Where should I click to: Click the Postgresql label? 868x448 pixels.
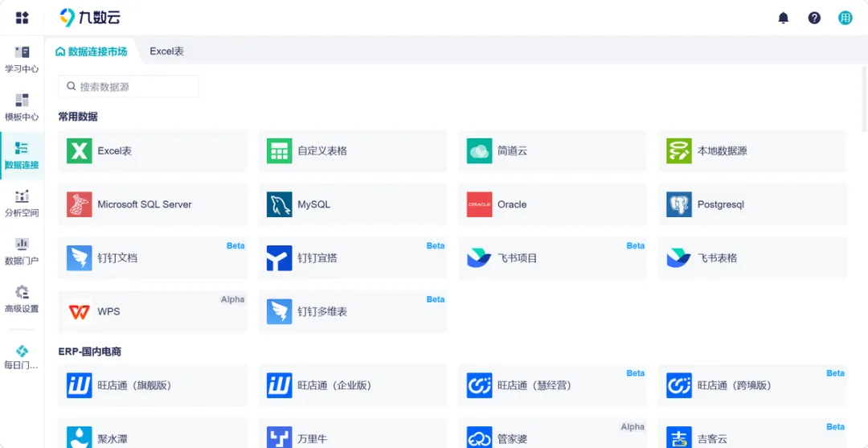[x=721, y=204]
